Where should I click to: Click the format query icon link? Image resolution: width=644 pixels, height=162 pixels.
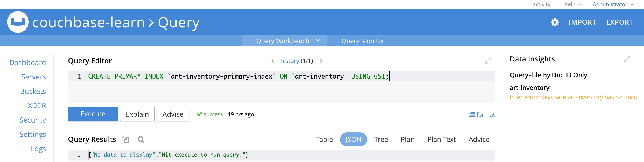click(482, 115)
